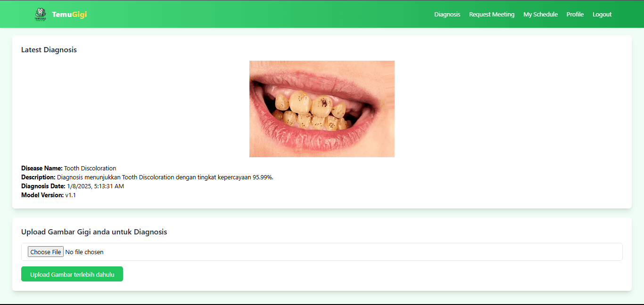
Task: Click the TemuGigi brand name text
Action: click(x=69, y=15)
